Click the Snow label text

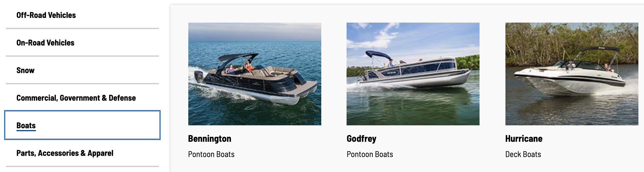(25, 70)
